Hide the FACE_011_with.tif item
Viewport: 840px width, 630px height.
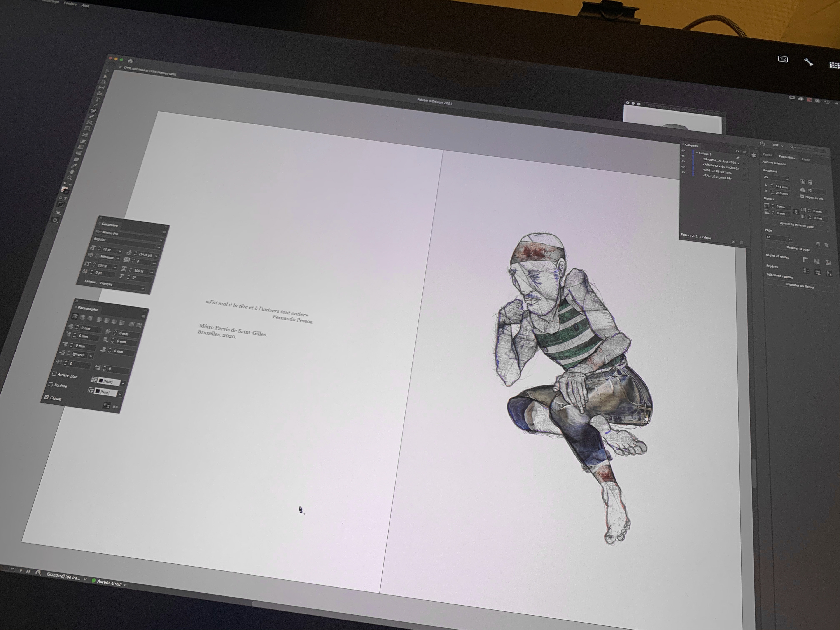[683, 172]
